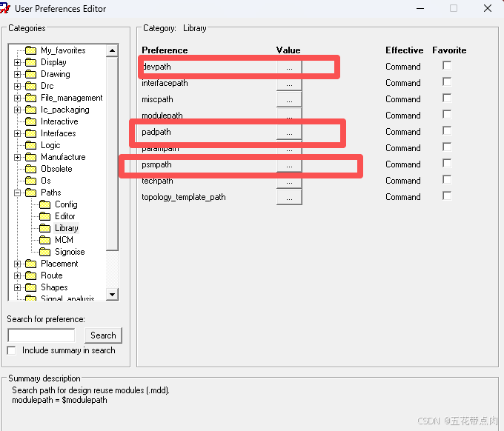The image size is (504, 431).
Task: Expand the Drc category
Action: point(17,87)
